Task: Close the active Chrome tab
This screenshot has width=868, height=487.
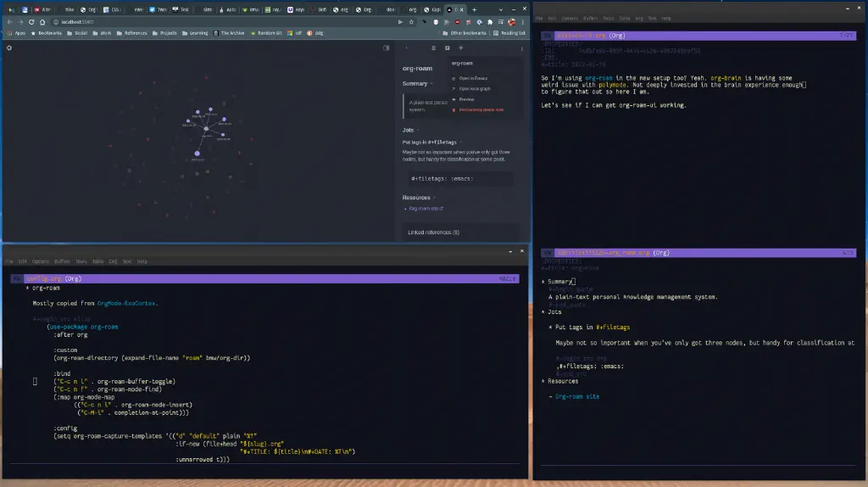Action: (x=461, y=9)
